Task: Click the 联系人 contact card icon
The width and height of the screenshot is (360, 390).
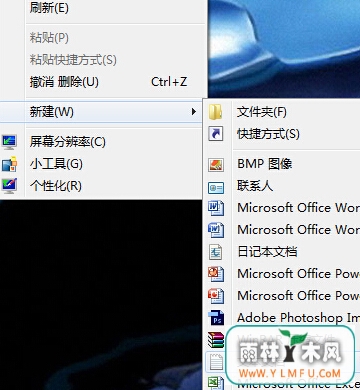Action: [216, 188]
